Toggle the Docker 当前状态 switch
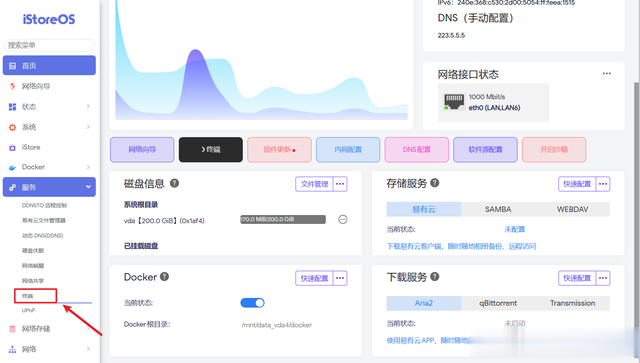This screenshot has height=363, width=640. (252, 303)
